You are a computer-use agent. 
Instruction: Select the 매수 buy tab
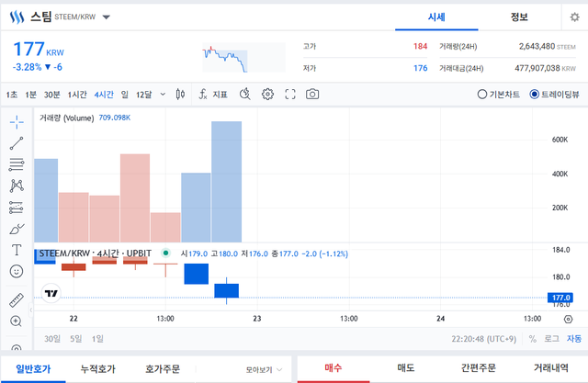tap(334, 368)
